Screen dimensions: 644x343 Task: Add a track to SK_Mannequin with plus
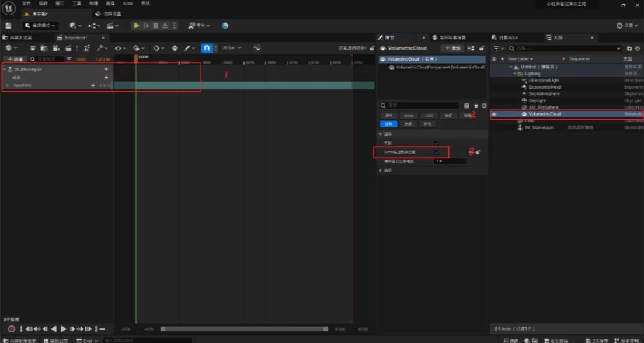point(106,69)
